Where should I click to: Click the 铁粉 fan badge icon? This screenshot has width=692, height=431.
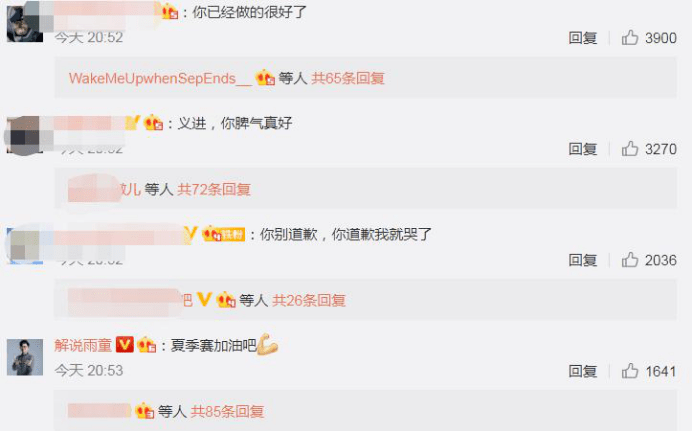(x=223, y=234)
